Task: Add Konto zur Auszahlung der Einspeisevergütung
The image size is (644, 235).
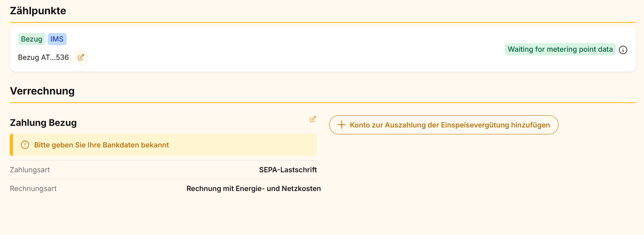Action: pyautogui.click(x=449, y=125)
